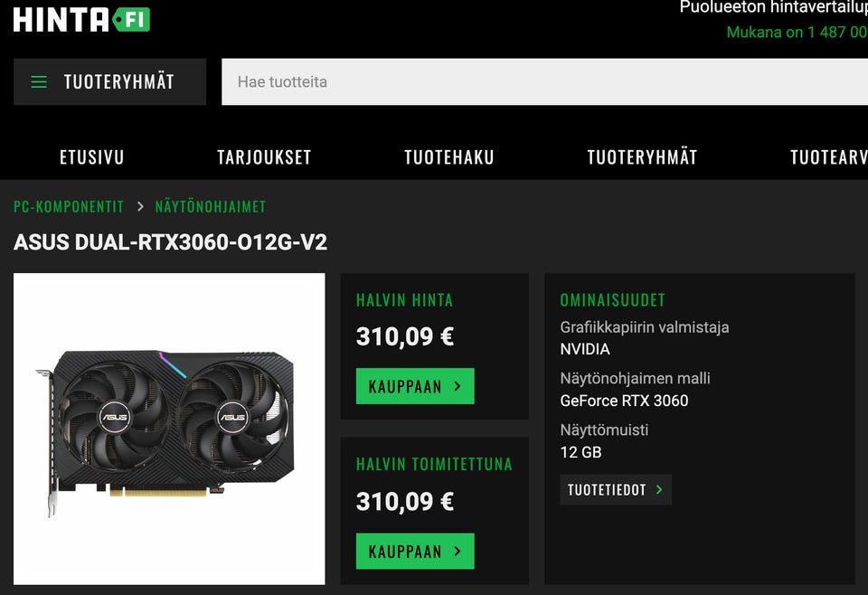The height and width of the screenshot is (595, 868).
Task: Click the Hinta.fi logo
Action: pos(82,19)
